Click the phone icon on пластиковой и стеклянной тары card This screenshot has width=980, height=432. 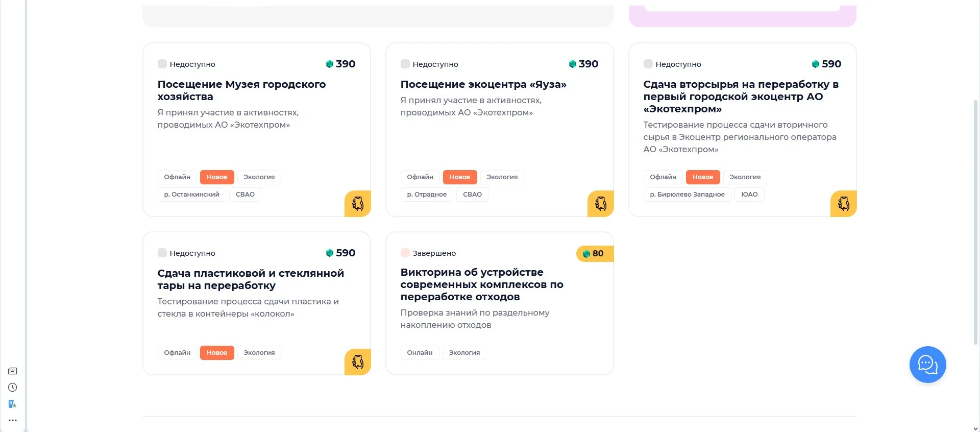click(x=358, y=362)
